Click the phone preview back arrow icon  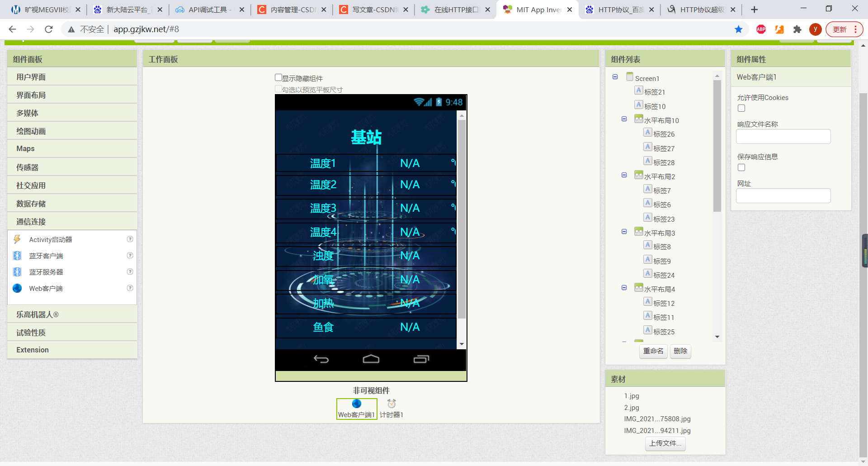click(321, 359)
